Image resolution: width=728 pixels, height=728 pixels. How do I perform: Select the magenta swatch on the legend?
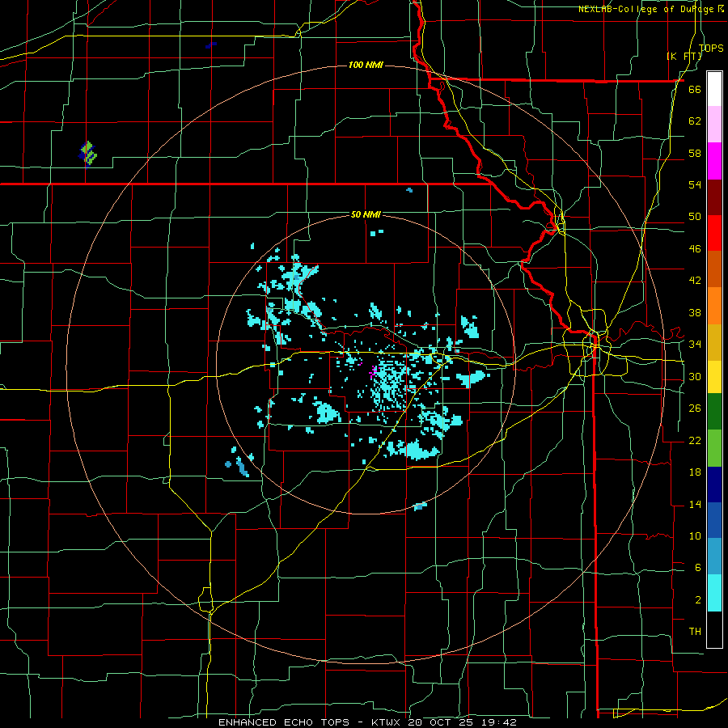pyautogui.click(x=714, y=161)
